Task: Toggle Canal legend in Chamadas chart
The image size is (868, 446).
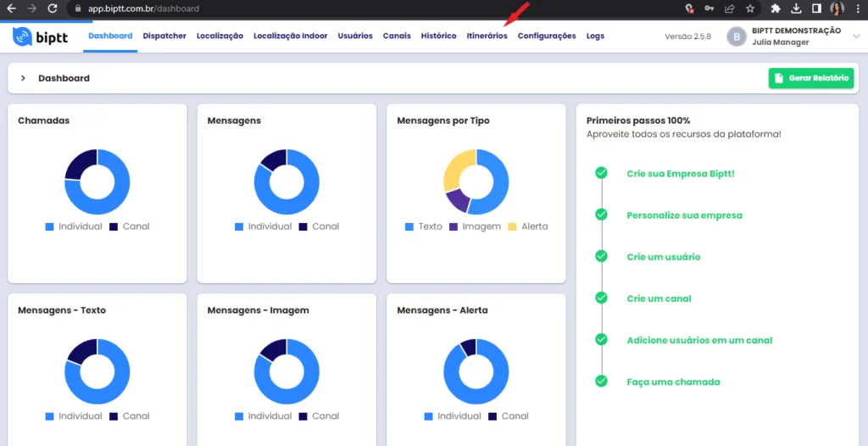Action: coord(130,226)
